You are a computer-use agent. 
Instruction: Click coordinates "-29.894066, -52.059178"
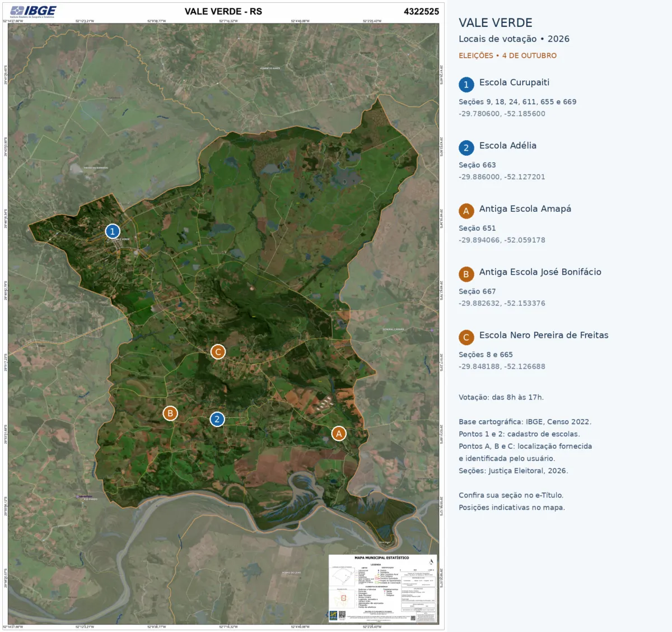pos(502,240)
